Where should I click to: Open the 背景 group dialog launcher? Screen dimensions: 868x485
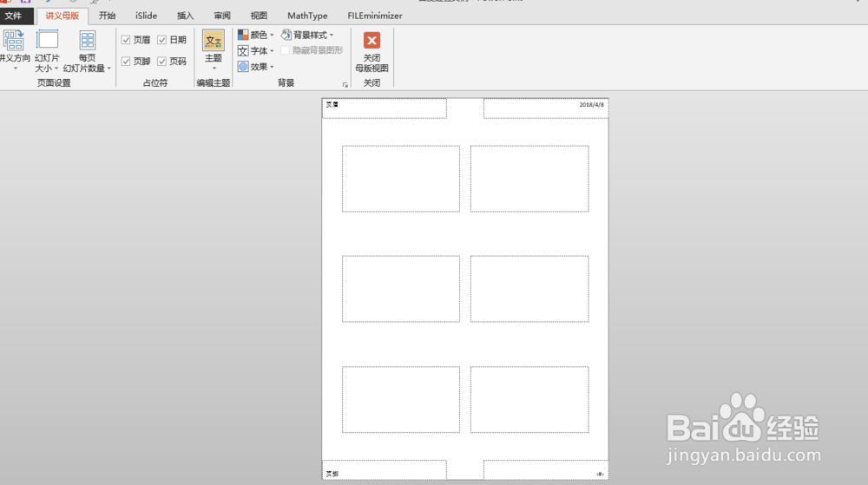[345, 85]
